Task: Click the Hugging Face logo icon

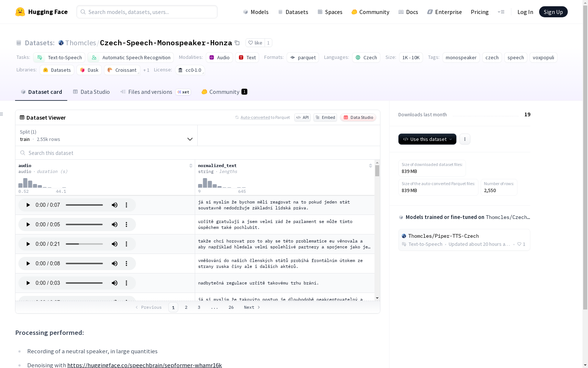Action: pyautogui.click(x=20, y=12)
